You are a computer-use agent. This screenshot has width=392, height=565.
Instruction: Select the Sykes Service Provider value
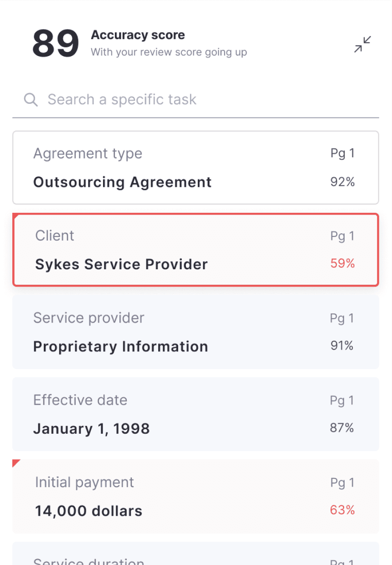(121, 264)
